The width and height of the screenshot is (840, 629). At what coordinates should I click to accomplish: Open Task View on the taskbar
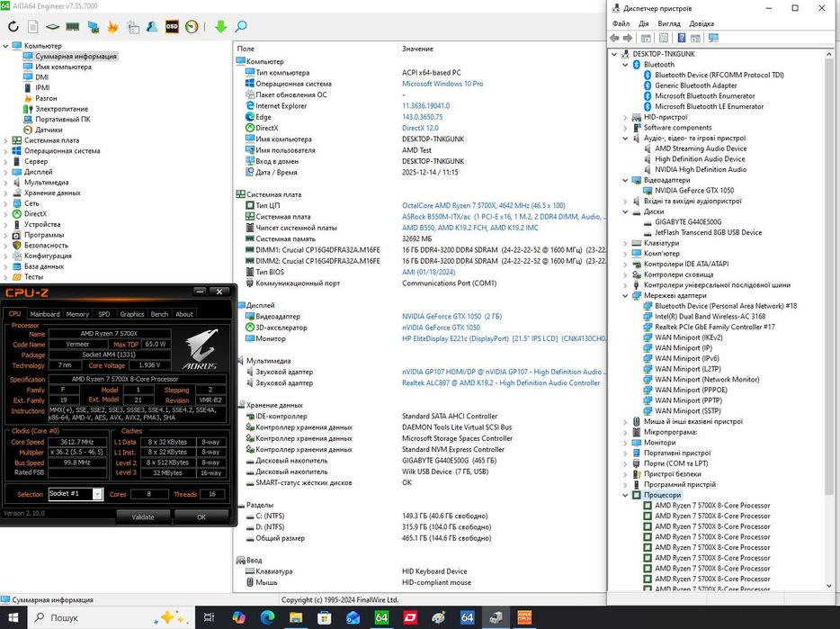[209, 617]
